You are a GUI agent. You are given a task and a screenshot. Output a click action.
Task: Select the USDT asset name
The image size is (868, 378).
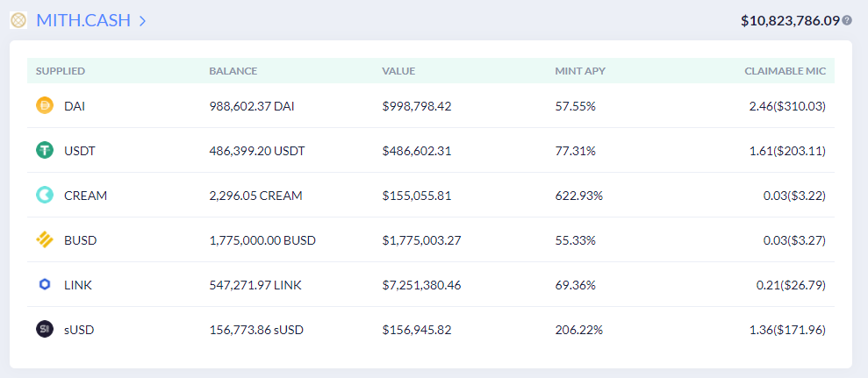coord(80,151)
